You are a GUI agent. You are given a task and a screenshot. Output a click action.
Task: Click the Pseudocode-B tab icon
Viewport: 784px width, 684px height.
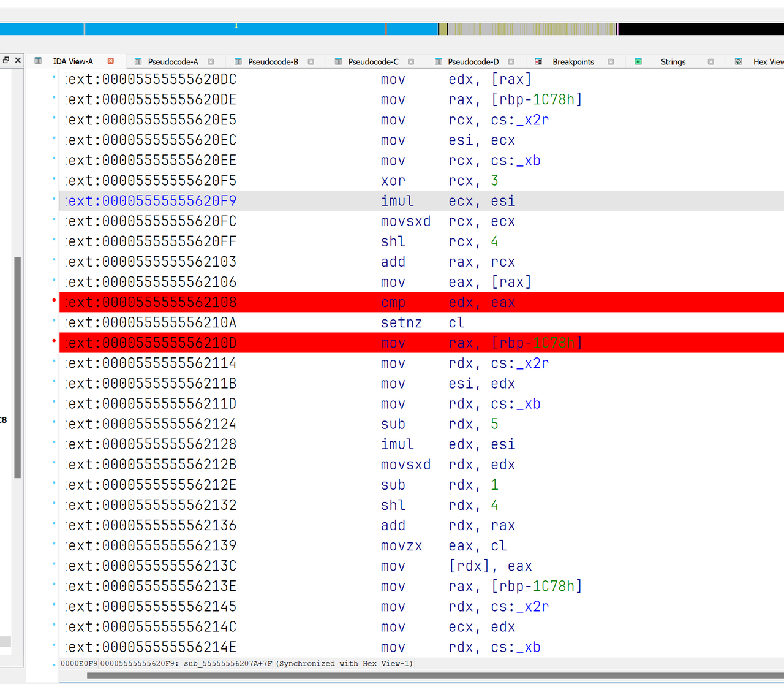tap(238, 61)
